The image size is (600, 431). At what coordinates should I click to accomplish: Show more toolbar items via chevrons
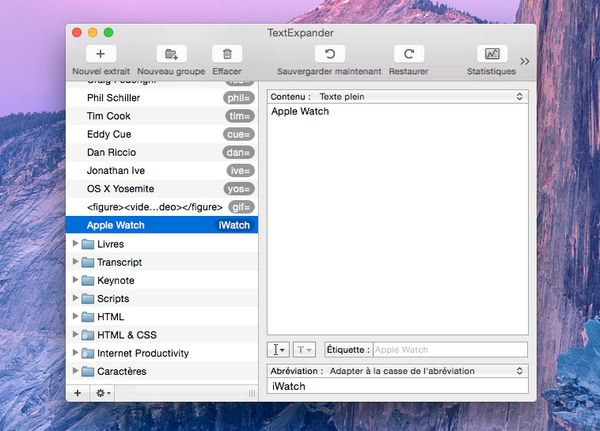pyautogui.click(x=525, y=61)
